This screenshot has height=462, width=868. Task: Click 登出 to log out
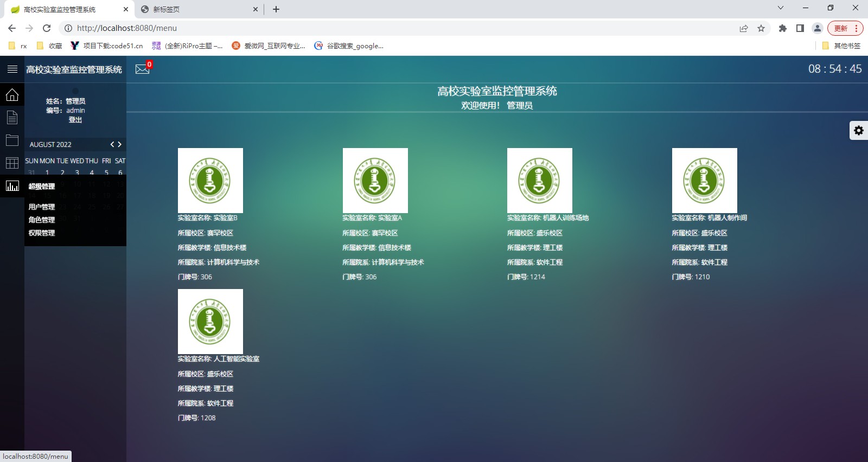(75, 120)
